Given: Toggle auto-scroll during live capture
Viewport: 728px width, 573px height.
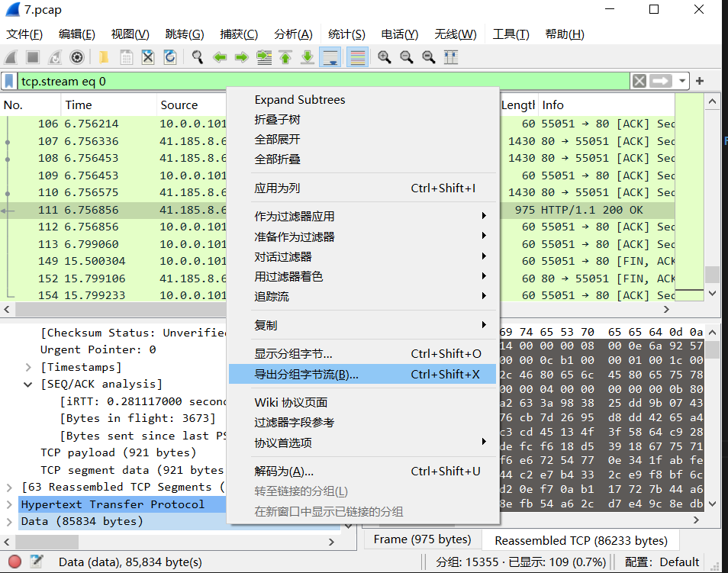Looking at the screenshot, I should (330, 57).
